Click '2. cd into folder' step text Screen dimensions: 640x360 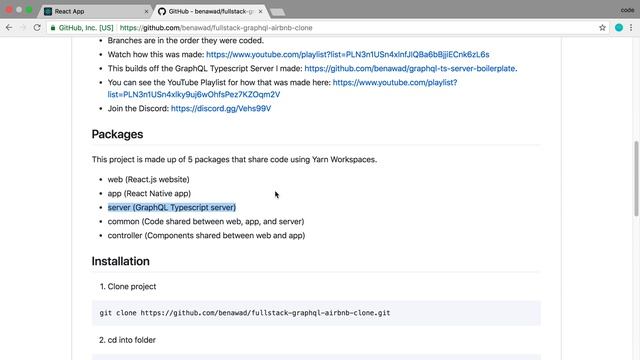click(x=127, y=340)
